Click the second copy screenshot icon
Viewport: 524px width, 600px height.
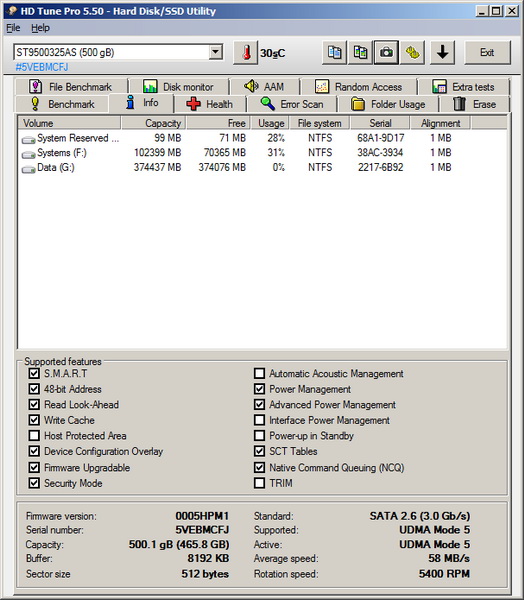click(x=360, y=52)
